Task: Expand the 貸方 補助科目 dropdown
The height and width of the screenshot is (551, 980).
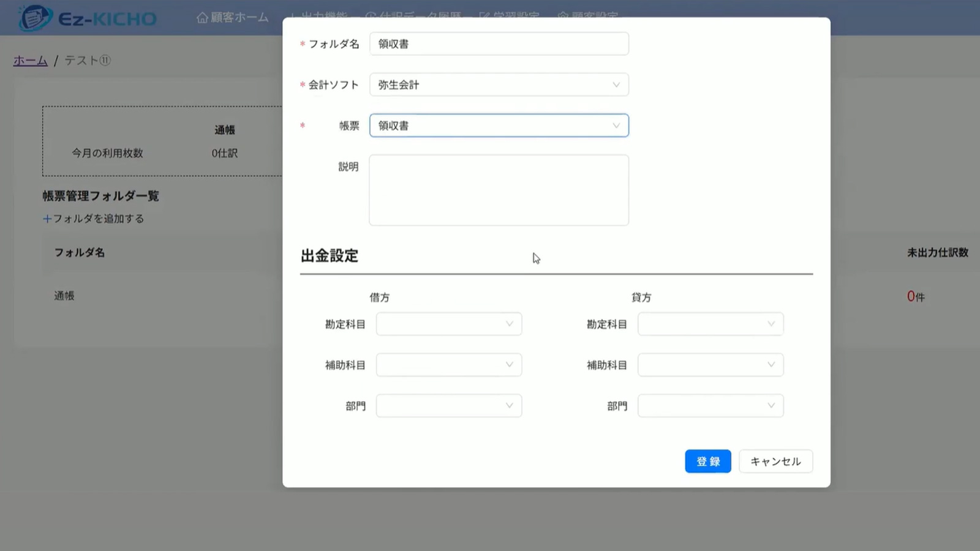Action: 710,365
